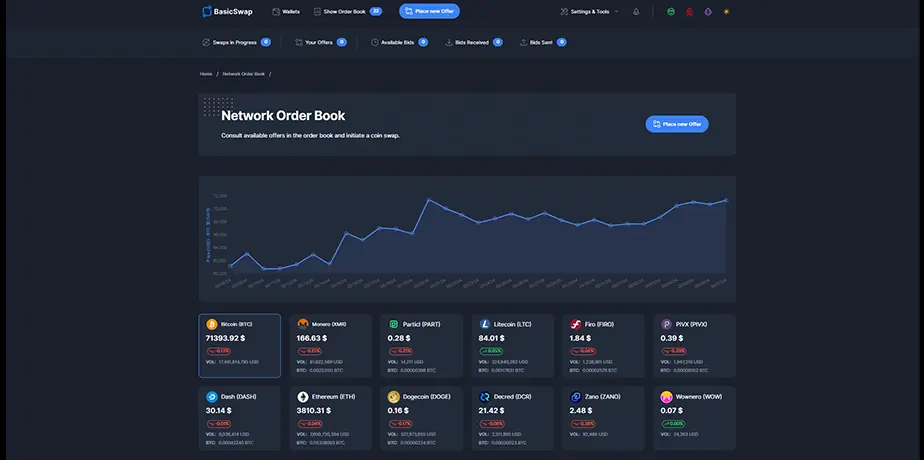Click the Available Bids clock icon
This screenshot has width=924, height=460.
[375, 42]
